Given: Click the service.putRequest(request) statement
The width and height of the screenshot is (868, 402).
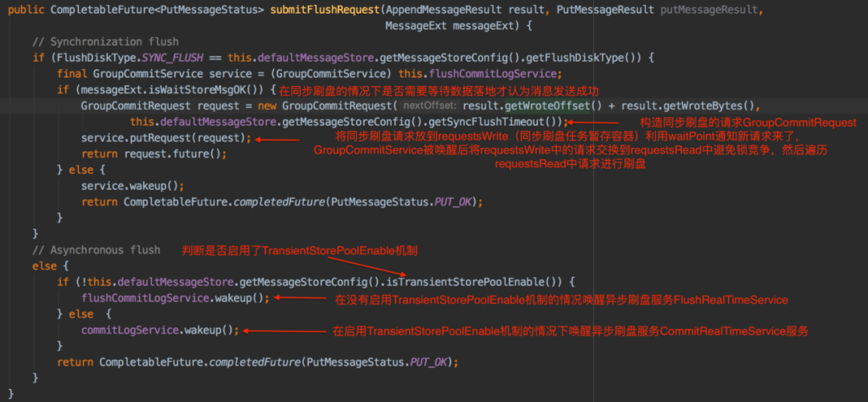Looking at the screenshot, I should pyautogui.click(x=166, y=138).
